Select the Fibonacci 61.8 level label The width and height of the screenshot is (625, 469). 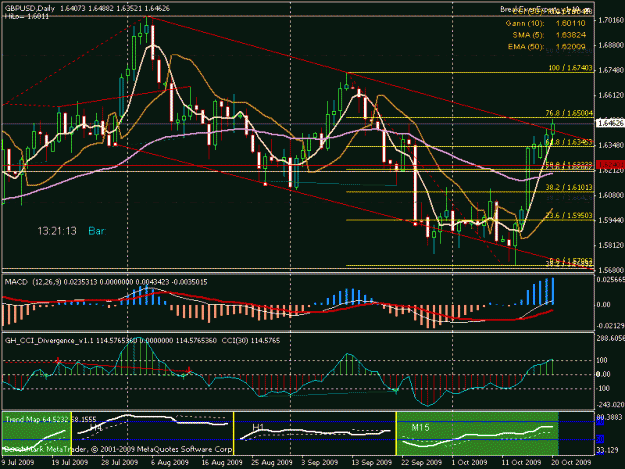point(569,142)
